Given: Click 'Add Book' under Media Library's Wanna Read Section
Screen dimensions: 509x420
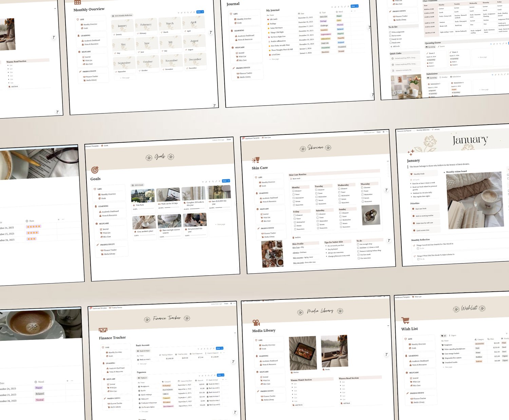Looking at the screenshot, I should [x=345, y=403].
